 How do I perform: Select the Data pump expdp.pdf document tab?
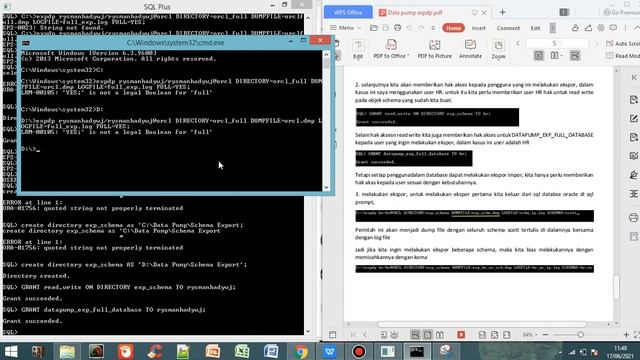tap(414, 13)
